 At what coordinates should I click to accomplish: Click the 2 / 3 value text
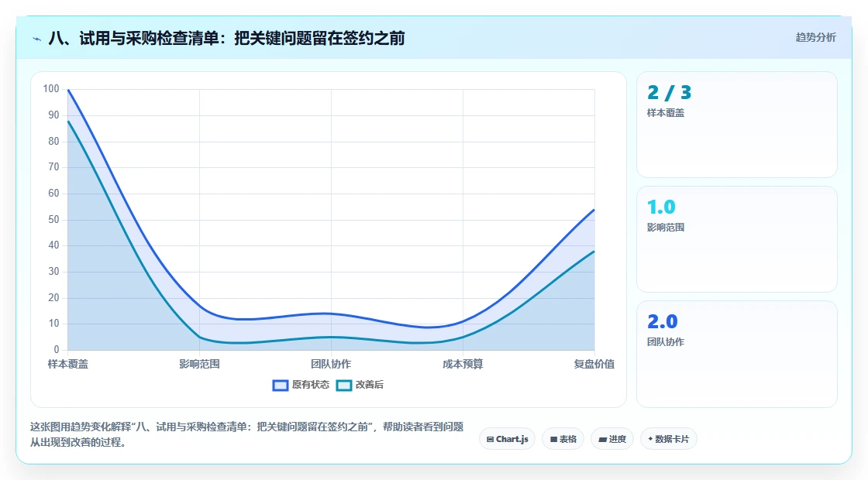coord(670,92)
